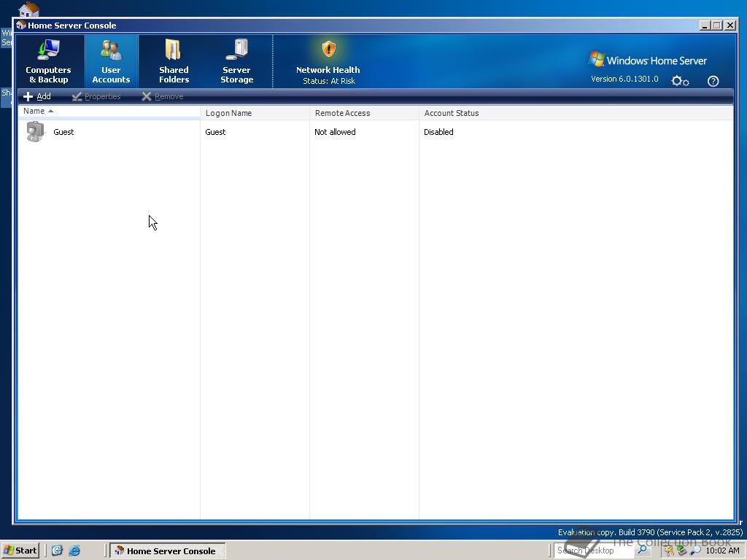Click the version 6.0.1301.0 text

(x=624, y=79)
